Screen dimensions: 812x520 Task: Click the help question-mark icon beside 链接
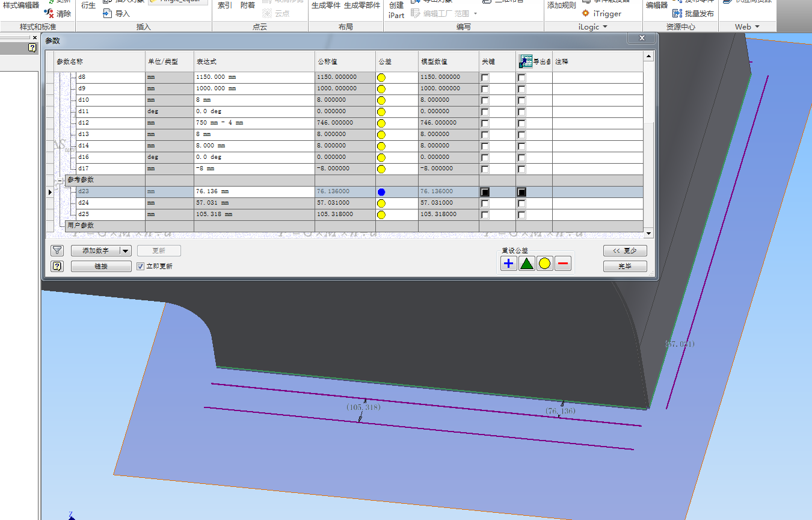click(57, 266)
